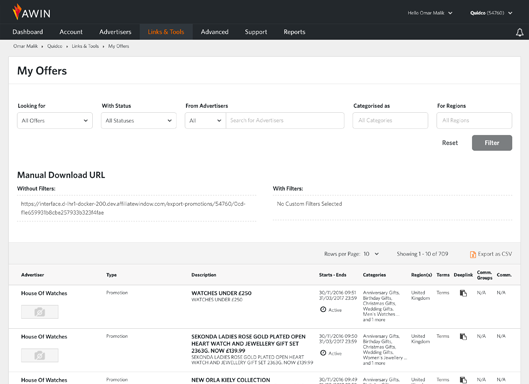Click 'No Custom Filters Selected' text
The height and width of the screenshot is (384, 529).
tap(309, 204)
